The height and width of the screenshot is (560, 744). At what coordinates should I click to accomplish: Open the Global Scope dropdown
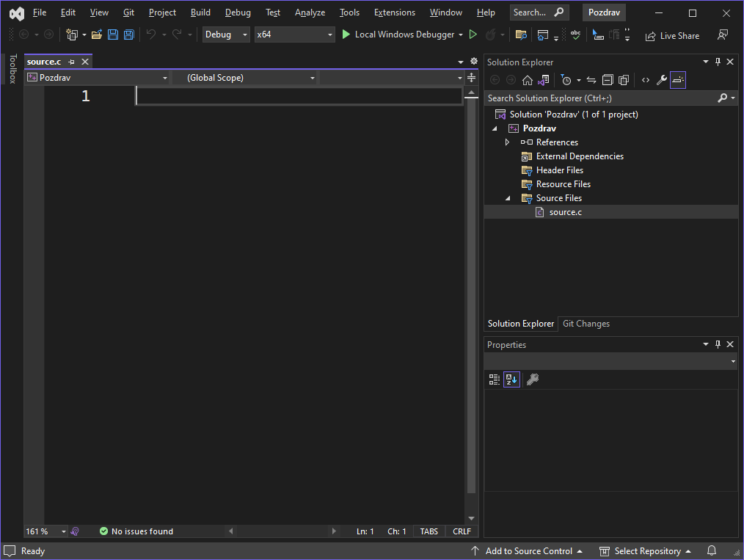pos(244,77)
